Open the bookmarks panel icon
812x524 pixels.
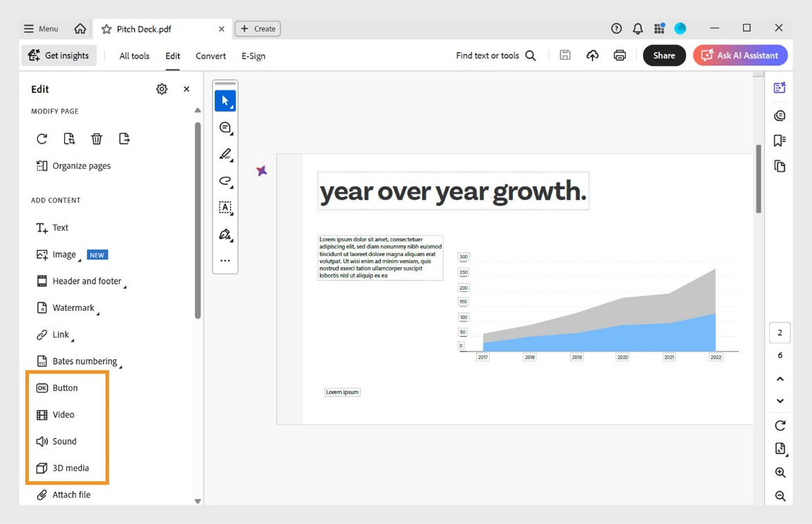point(780,141)
